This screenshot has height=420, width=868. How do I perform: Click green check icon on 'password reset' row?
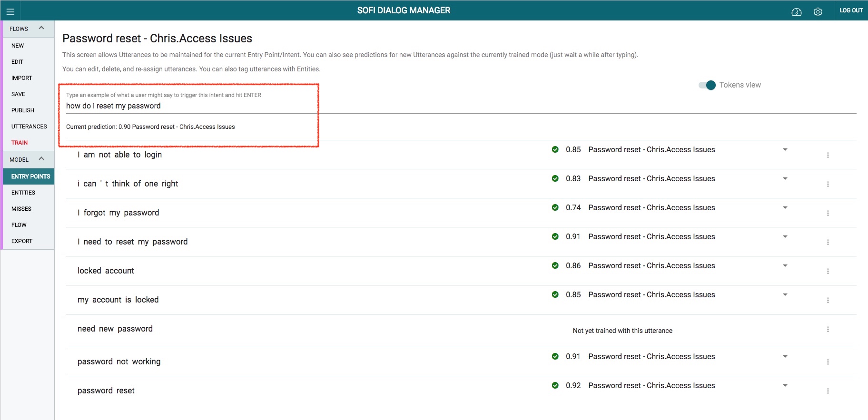(x=555, y=385)
